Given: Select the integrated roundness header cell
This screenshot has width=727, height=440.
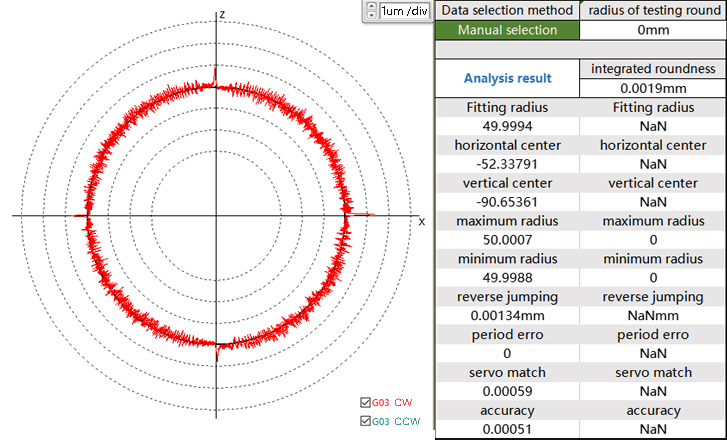Looking at the screenshot, I should pyautogui.click(x=652, y=69).
